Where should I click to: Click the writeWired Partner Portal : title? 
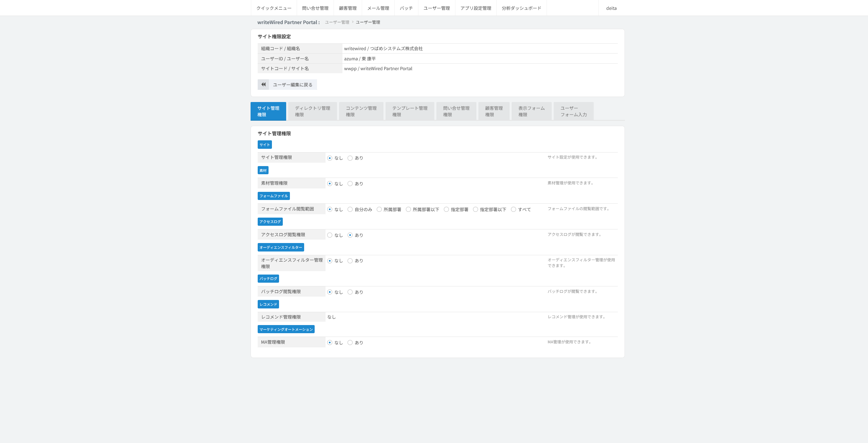[289, 22]
